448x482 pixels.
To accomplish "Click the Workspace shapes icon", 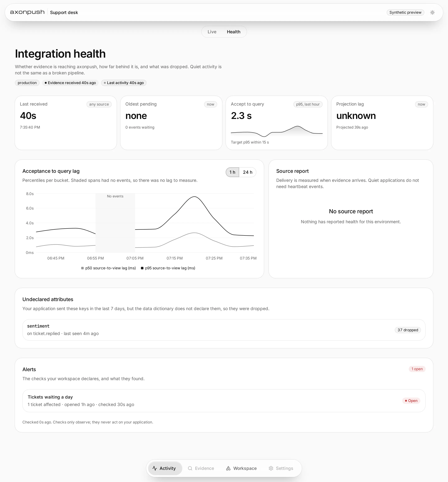I will click(228, 468).
